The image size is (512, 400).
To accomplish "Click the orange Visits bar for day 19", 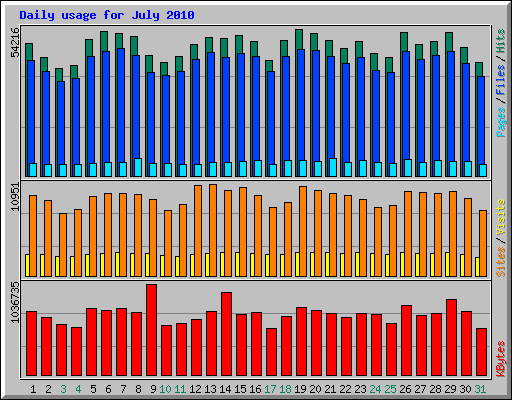I will [303, 231].
